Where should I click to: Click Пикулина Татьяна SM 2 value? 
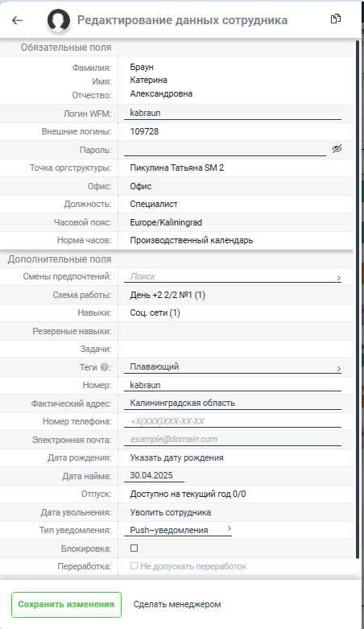(177, 168)
